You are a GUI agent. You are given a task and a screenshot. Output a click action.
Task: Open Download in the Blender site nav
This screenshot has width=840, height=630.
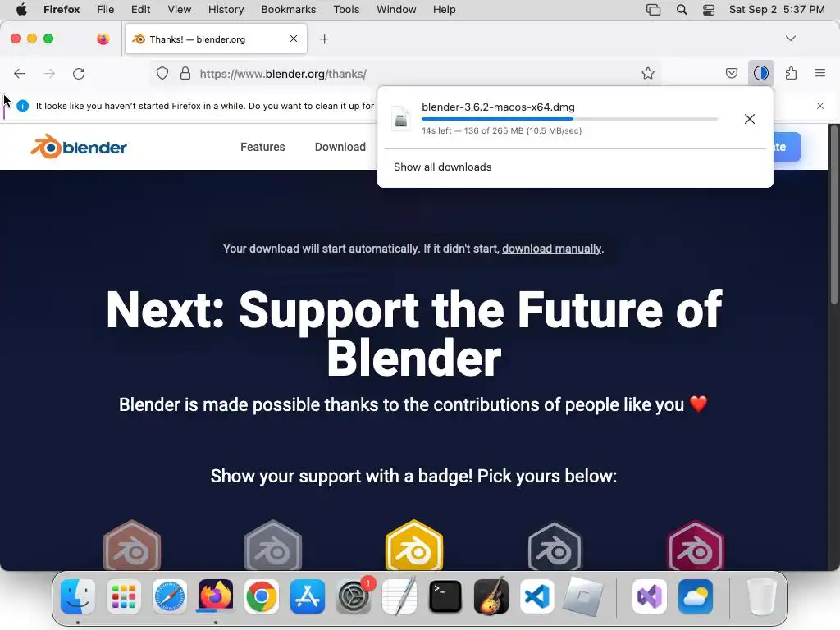click(340, 147)
